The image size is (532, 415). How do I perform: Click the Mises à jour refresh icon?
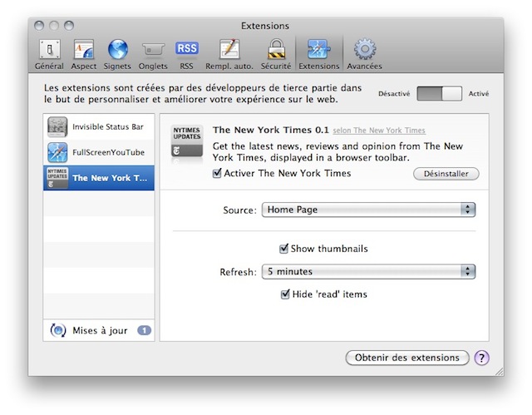tap(58, 330)
